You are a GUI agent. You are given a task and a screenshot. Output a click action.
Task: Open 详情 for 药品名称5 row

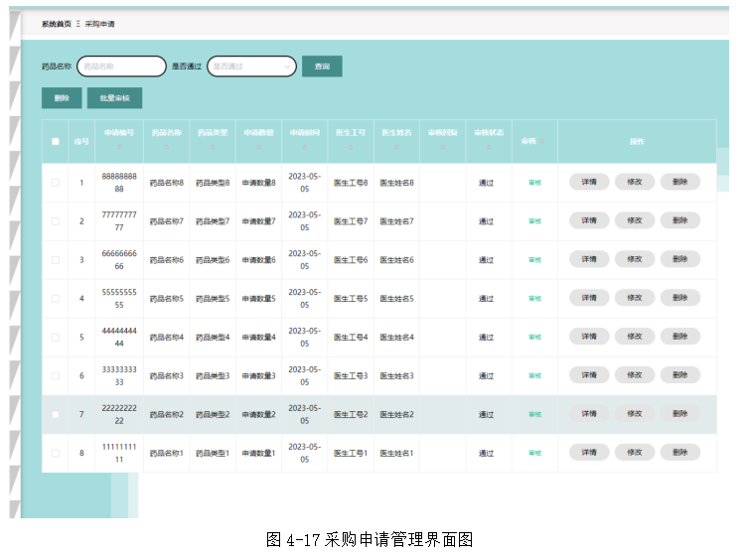click(589, 298)
